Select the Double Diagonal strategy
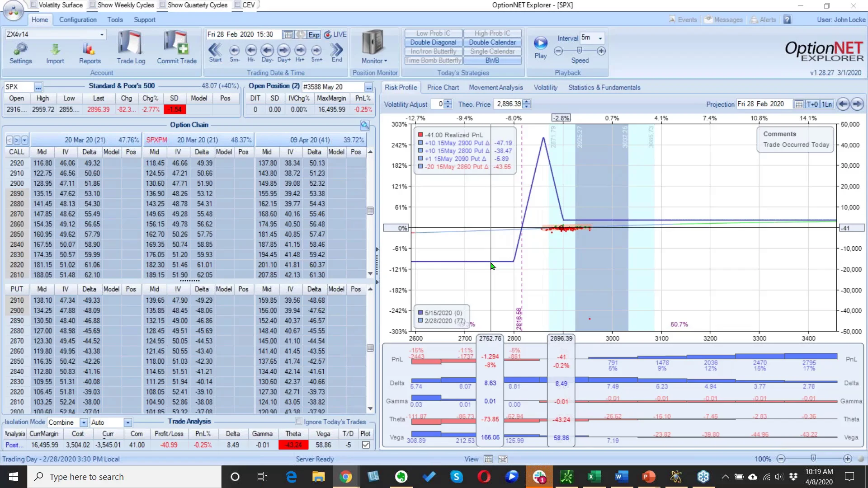 point(433,42)
